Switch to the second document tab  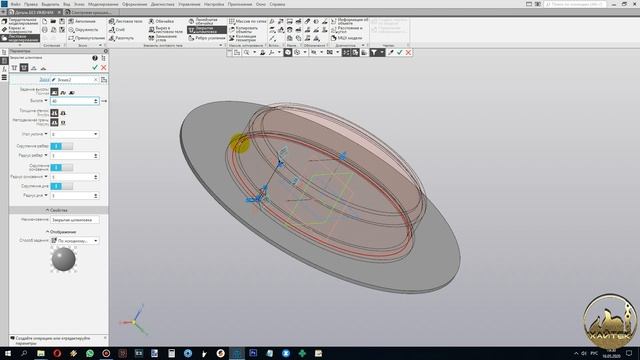point(91,12)
